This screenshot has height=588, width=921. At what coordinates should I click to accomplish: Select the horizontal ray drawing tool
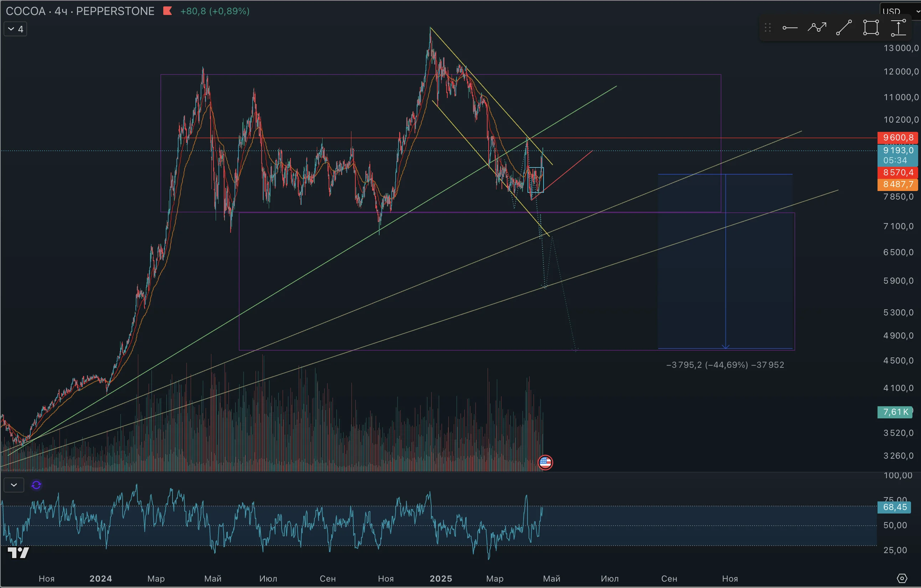tap(790, 28)
